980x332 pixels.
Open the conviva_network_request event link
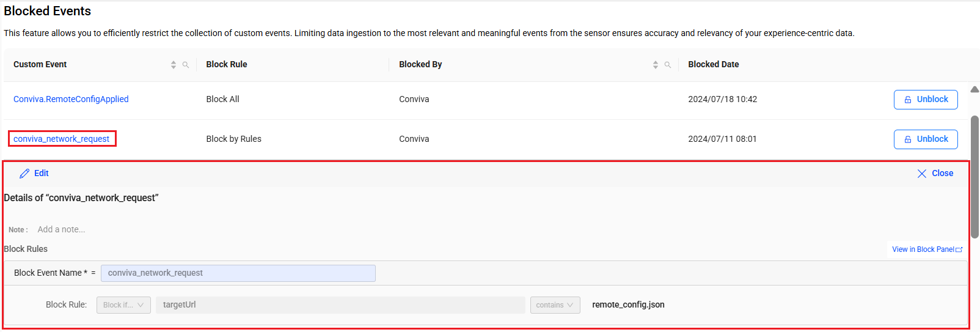(x=62, y=139)
